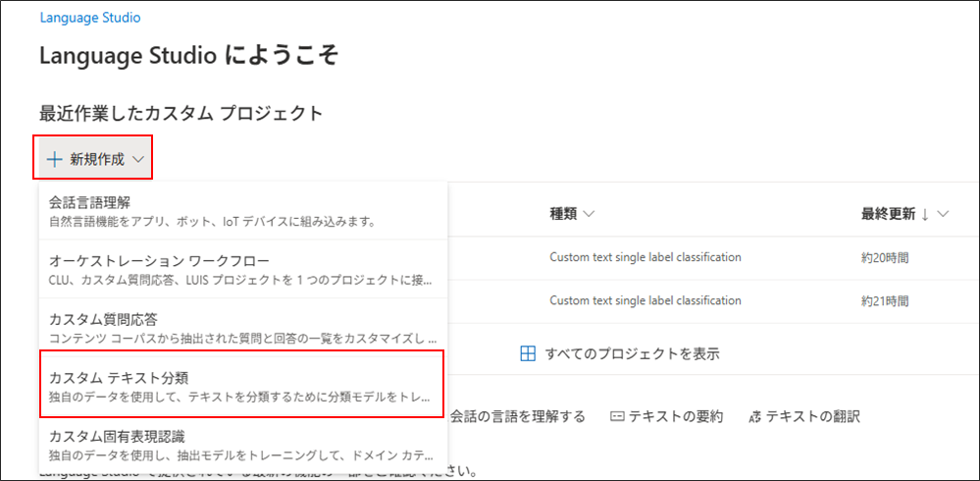980x481 pixels.
Task: Click 最近作業したカスタム プロジェクト heading
Action: point(181,113)
